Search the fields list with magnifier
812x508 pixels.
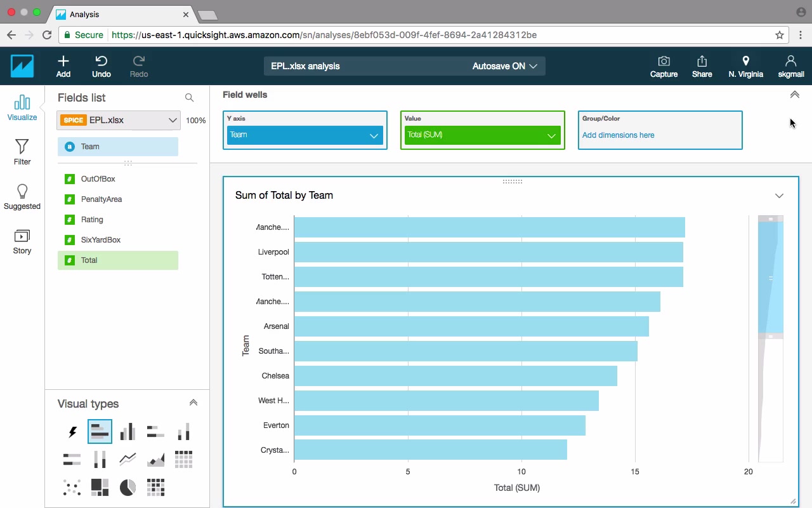click(x=189, y=98)
